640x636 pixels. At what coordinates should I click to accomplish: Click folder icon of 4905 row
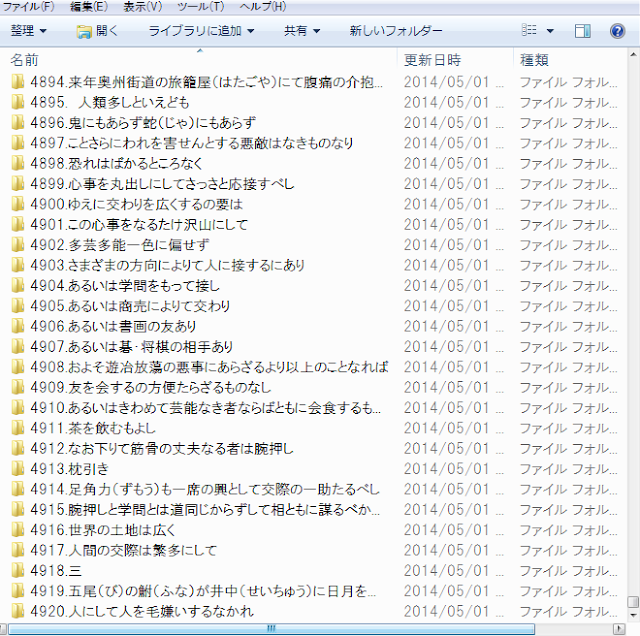click(18, 306)
